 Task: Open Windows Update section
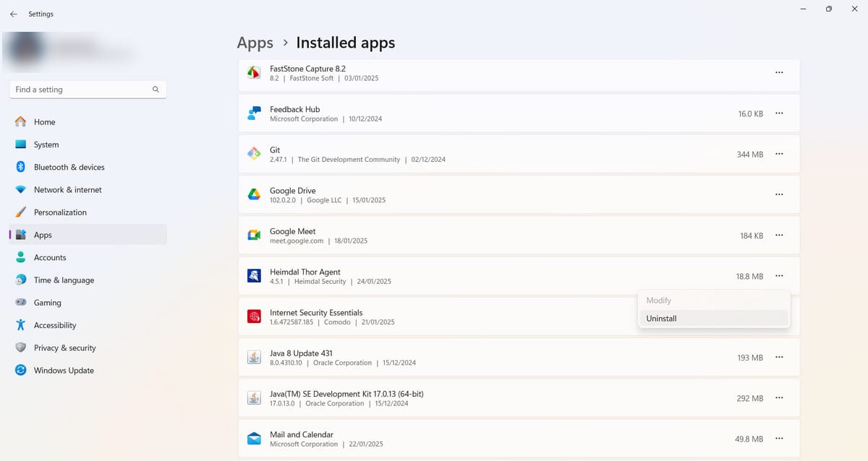point(88,370)
